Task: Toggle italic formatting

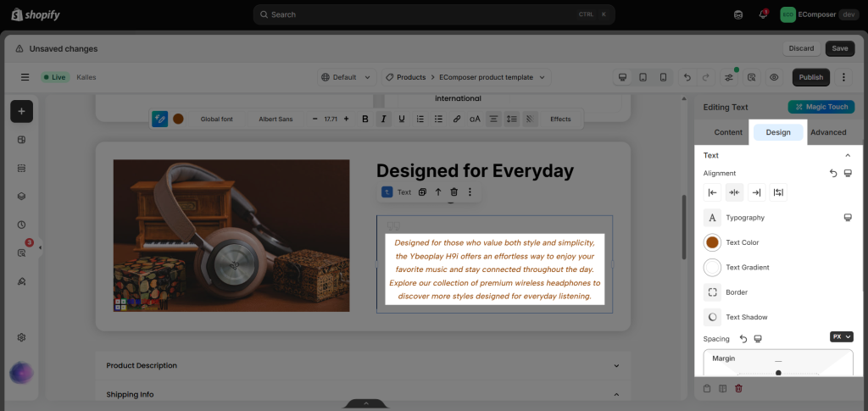Action: [x=384, y=119]
